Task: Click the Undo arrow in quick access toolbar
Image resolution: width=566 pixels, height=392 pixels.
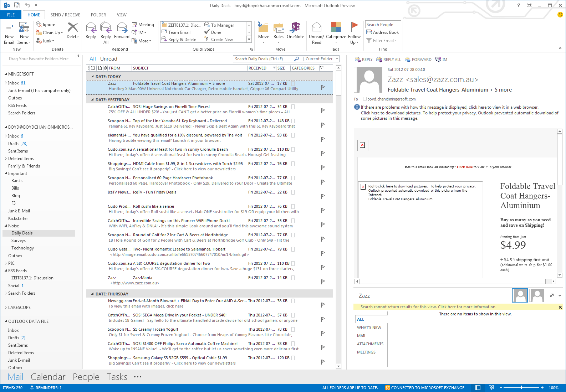Action: pyautogui.click(x=27, y=5)
